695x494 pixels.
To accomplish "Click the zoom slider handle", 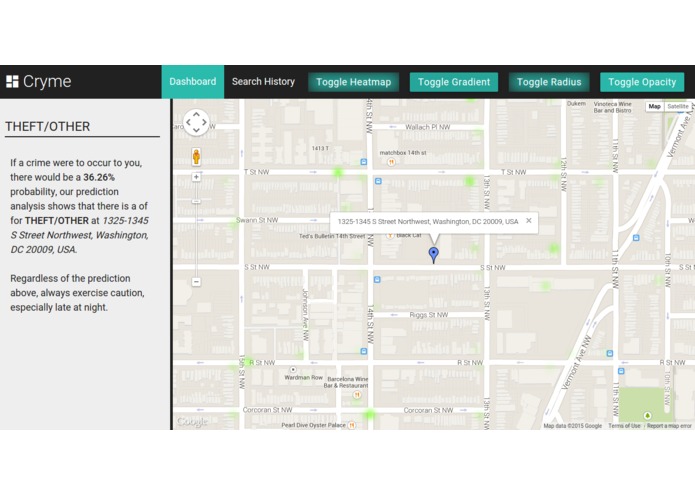I will point(196,202).
